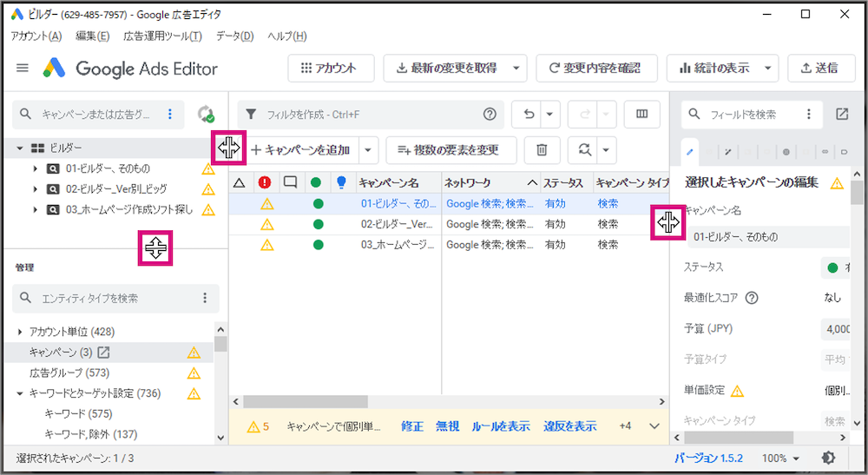Open the アカウント(A) menu
868x475 pixels.
tap(36, 36)
